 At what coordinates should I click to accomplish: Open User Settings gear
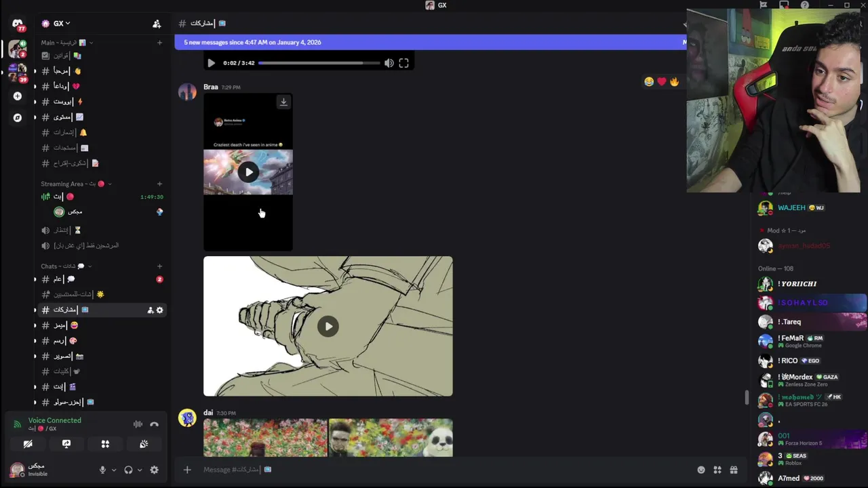click(x=154, y=470)
